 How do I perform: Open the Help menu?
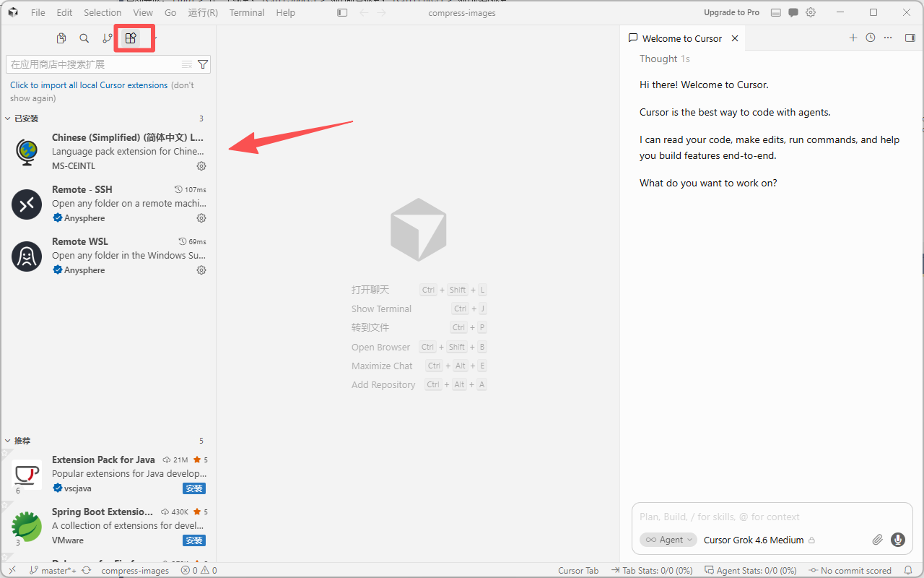point(286,12)
